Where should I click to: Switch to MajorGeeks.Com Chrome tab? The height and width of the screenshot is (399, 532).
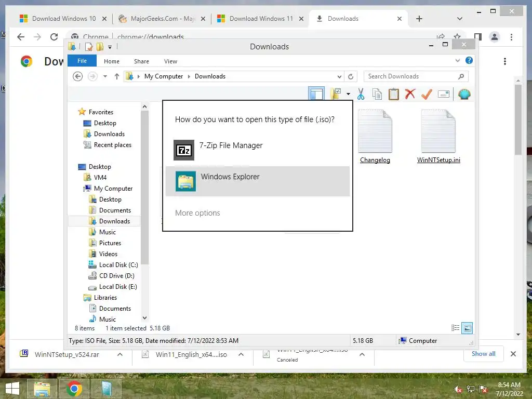(163, 19)
